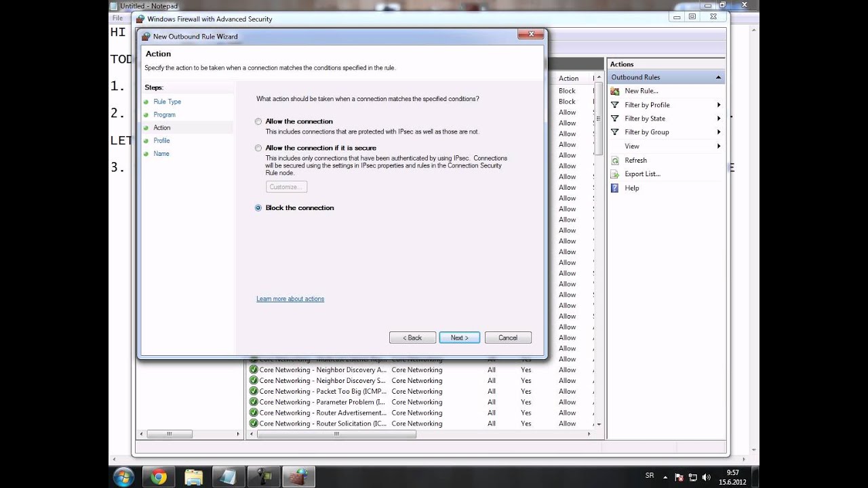Expand the Filter by Group submenu arrow

pyautogui.click(x=719, y=132)
